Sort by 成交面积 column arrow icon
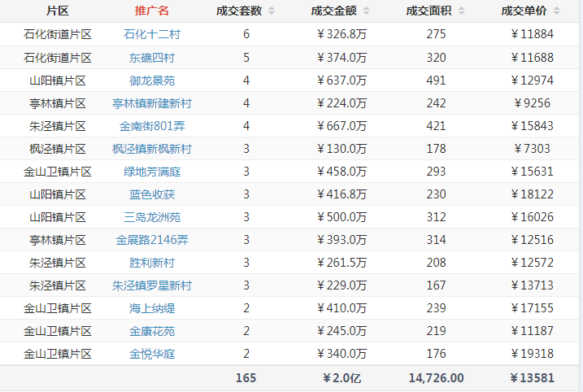The width and height of the screenshot is (583, 392). click(461, 11)
